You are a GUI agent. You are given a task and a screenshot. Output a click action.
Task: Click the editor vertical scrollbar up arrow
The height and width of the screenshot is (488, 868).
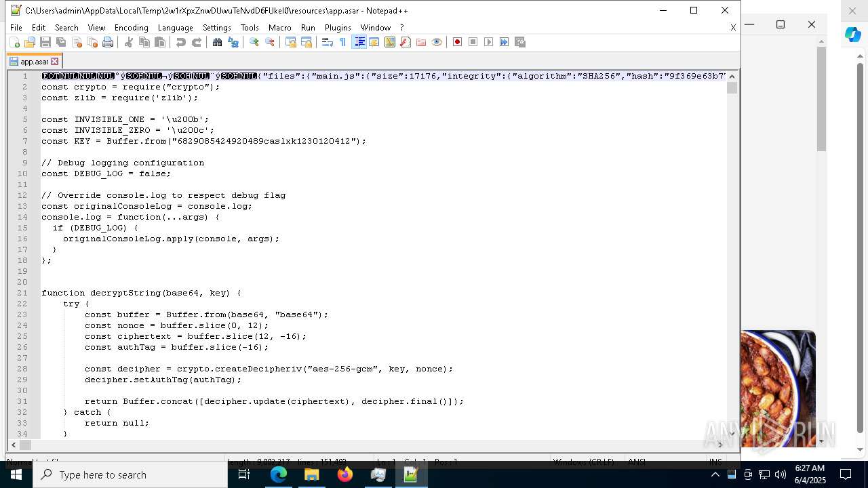pyautogui.click(x=732, y=76)
